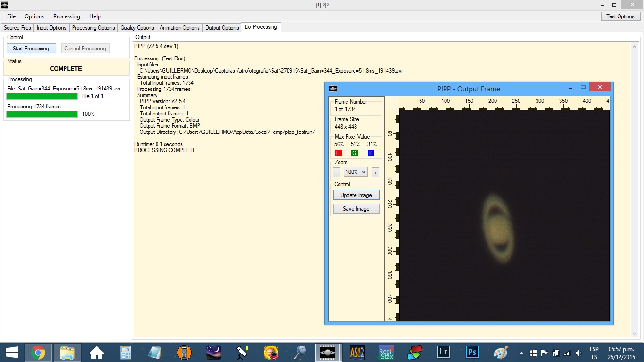The height and width of the screenshot is (362, 644).
Task: Open the Test Options button
Action: tap(620, 16)
